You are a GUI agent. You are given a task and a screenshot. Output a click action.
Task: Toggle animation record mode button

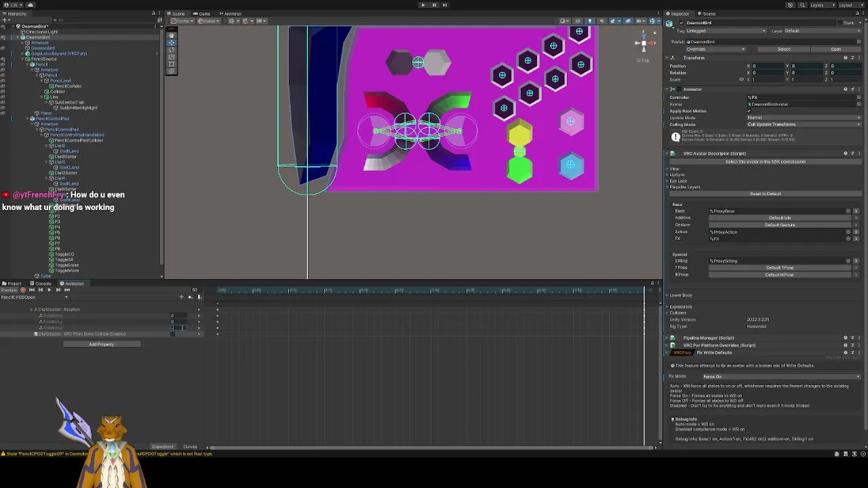pyautogui.click(x=22, y=290)
